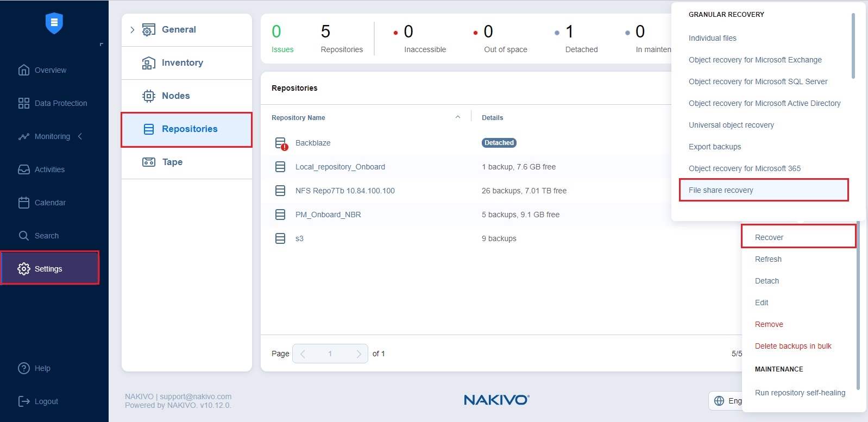This screenshot has width=868, height=422.
Task: Click Delete backups in bulk
Action: click(x=792, y=346)
